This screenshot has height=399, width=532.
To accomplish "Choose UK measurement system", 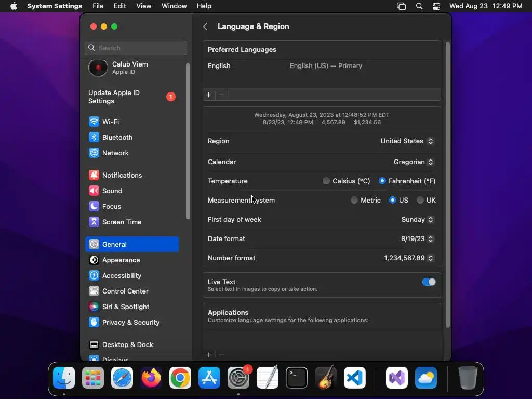I will [420, 200].
